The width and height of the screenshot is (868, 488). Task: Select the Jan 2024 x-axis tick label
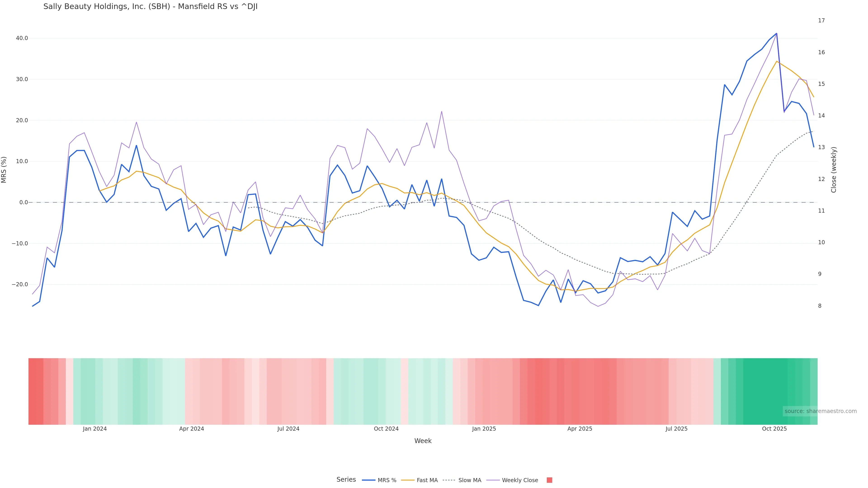coord(95,429)
